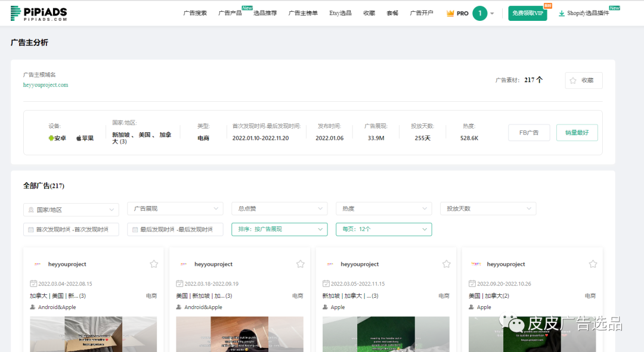The image size is (644, 352).
Task: Click the star icon in 收藏 button
Action: (573, 81)
